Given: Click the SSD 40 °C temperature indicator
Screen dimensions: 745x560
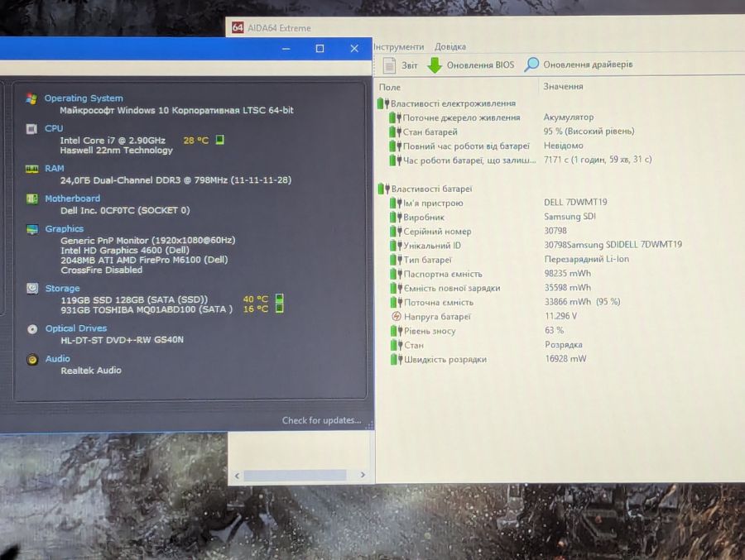Looking at the screenshot, I should pyautogui.click(x=280, y=299).
